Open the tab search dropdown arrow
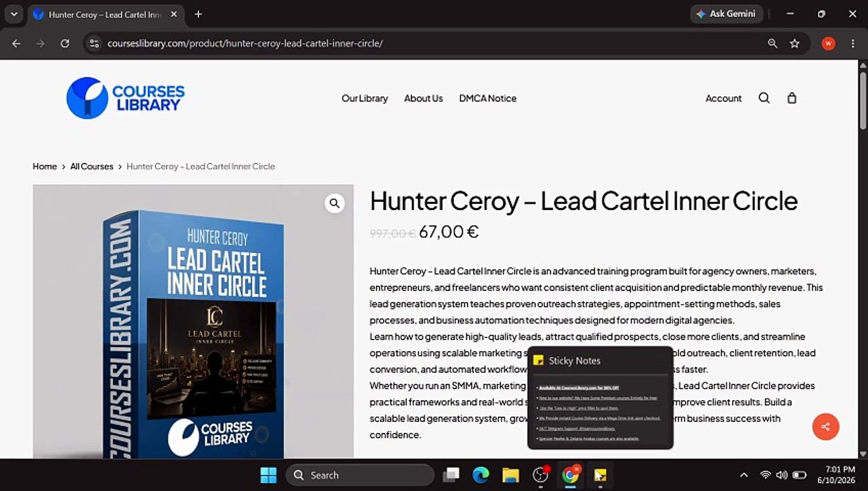Image resolution: width=868 pixels, height=491 pixels. (x=14, y=14)
